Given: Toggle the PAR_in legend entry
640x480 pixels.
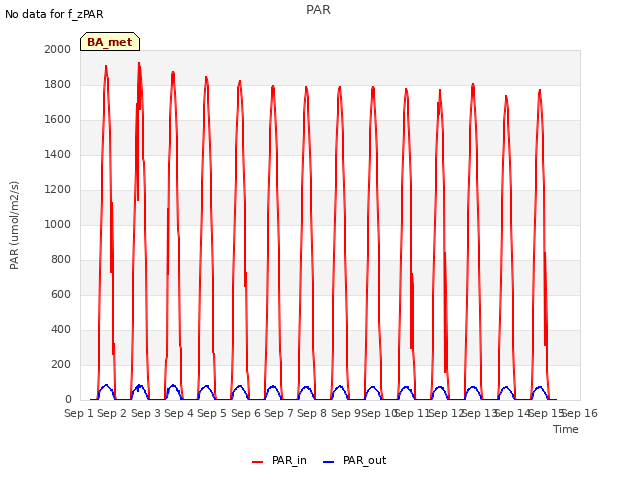Looking at the screenshot, I should [280, 460].
